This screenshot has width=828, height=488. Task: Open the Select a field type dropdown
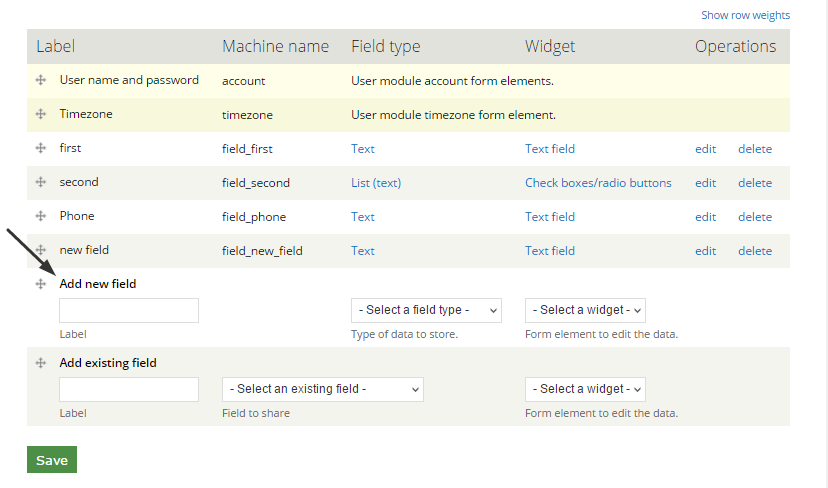[426, 310]
